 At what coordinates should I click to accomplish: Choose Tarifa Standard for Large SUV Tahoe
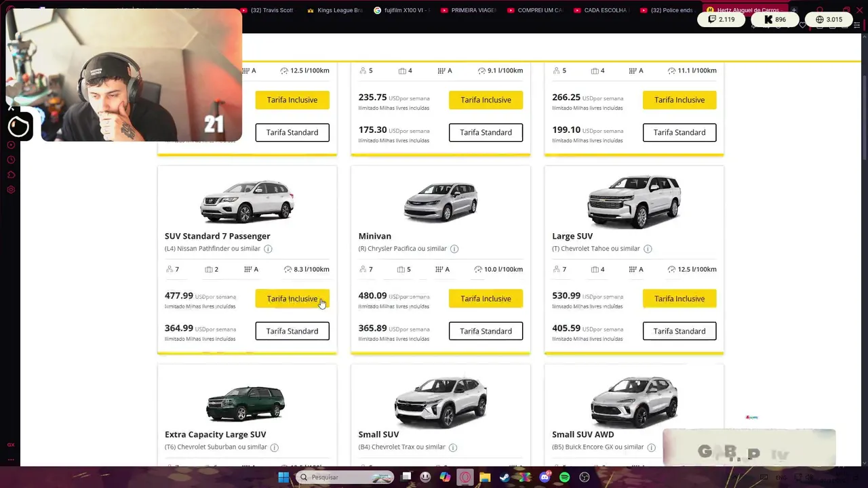tap(679, 331)
